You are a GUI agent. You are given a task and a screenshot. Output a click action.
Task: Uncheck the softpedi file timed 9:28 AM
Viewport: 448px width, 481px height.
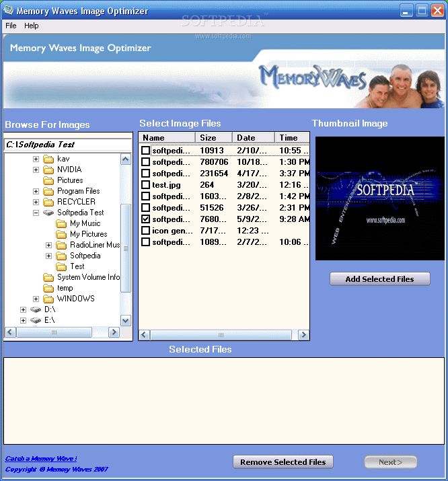[146, 219]
